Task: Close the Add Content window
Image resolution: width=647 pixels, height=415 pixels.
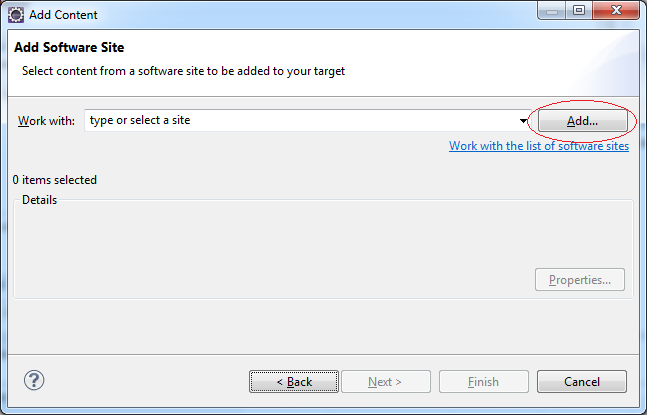Action: 616,11
